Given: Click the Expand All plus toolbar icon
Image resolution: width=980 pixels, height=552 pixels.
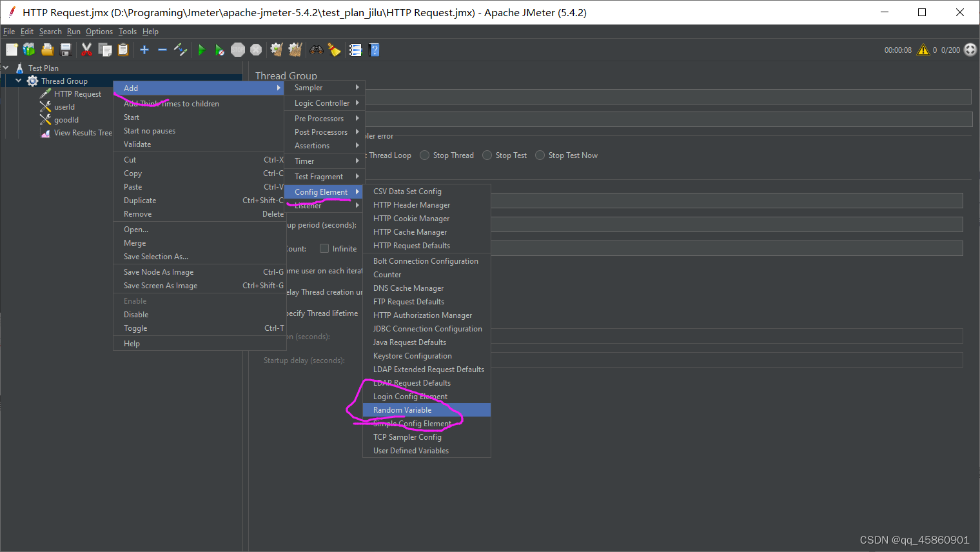Looking at the screenshot, I should click(144, 50).
